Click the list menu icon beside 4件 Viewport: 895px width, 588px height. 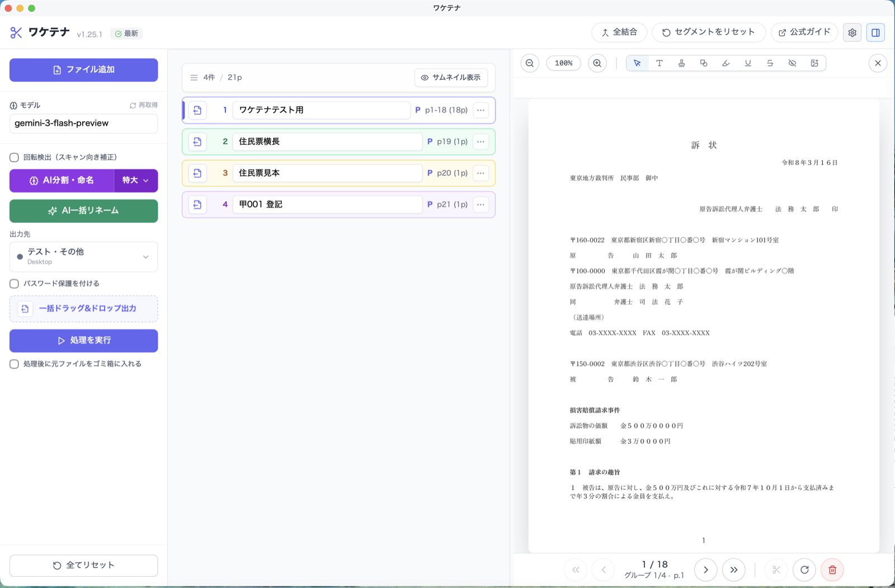pyautogui.click(x=194, y=78)
